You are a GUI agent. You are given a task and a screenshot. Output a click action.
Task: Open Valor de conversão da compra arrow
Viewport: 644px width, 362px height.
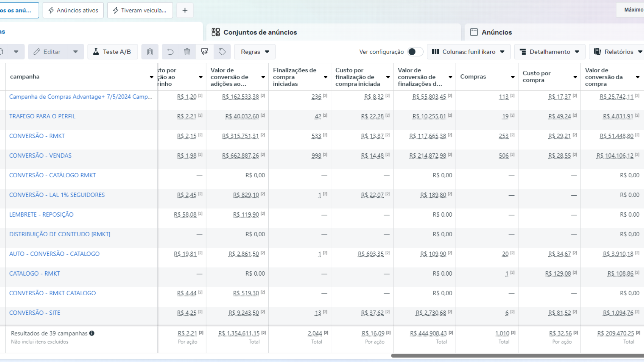[638, 77]
